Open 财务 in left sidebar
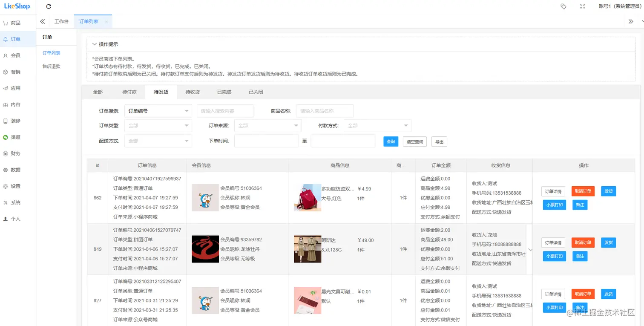Screen dimensions: 644x326 18,153
